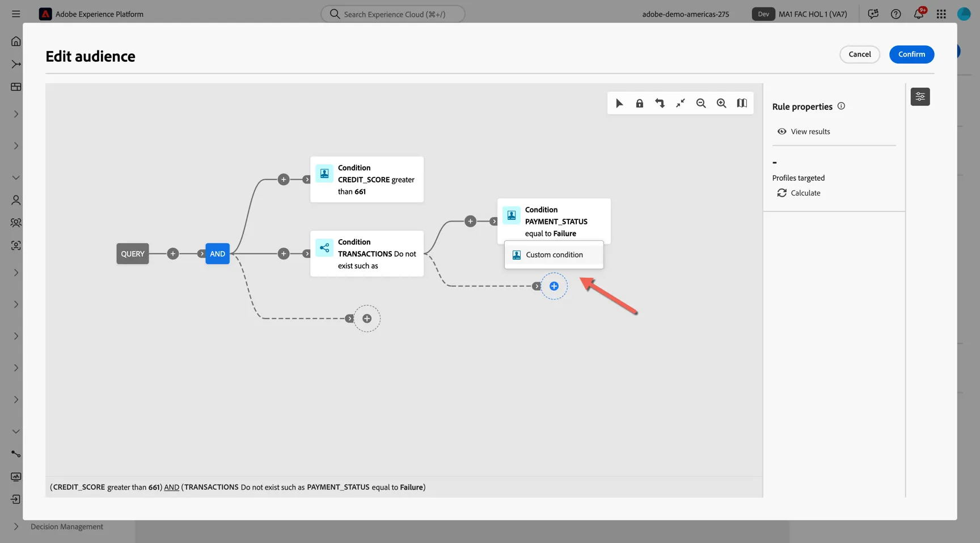
Task: Click plus before CREDIT_SCORE condition
Action: coord(284,180)
